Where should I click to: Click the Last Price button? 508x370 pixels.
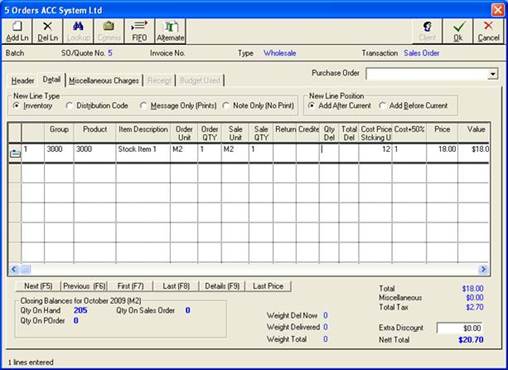[x=268, y=286]
